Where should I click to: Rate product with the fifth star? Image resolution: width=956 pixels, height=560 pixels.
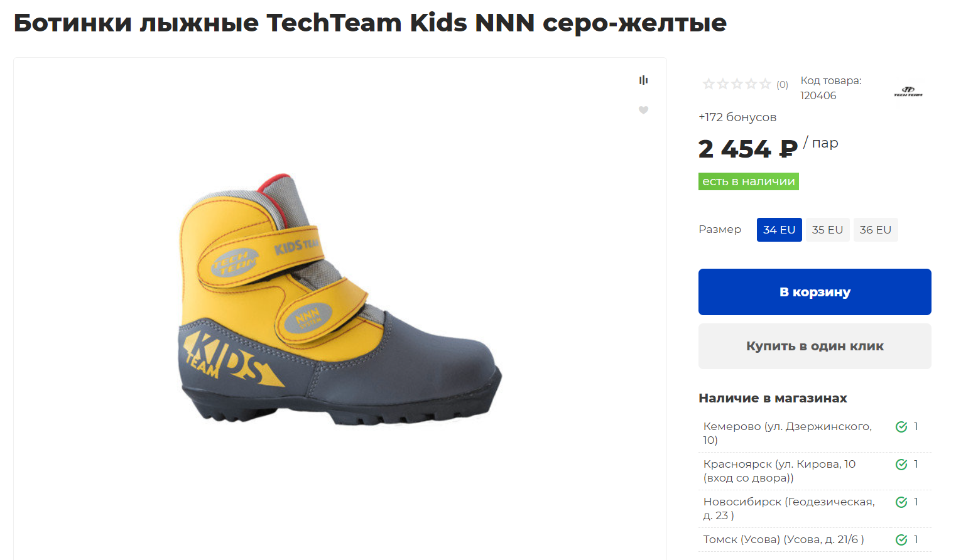click(765, 84)
